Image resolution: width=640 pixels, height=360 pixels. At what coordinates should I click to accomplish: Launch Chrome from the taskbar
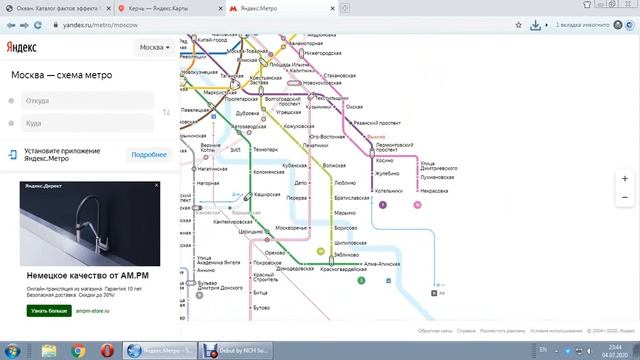point(78,351)
